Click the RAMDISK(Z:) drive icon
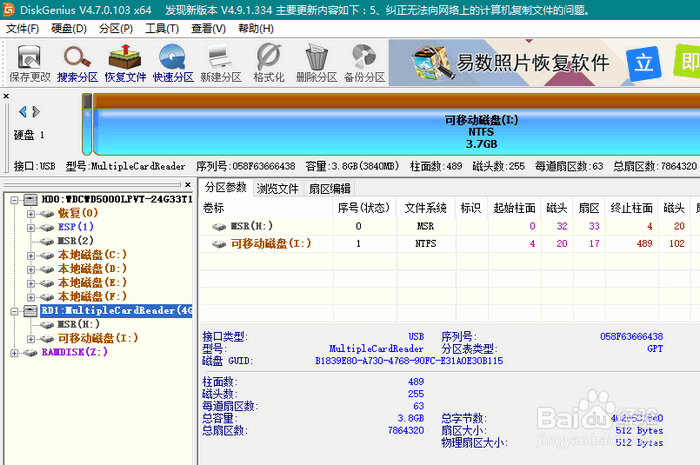The width and height of the screenshot is (700, 465). 30,353
